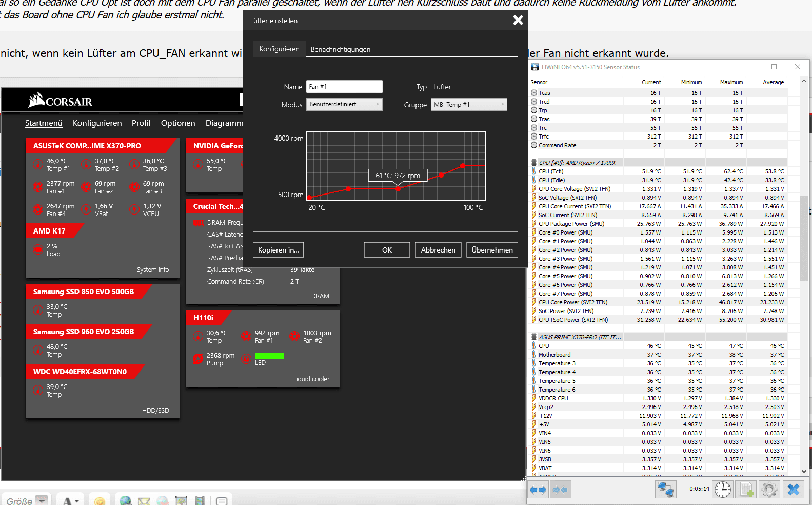Switch to the Benachrichtigungen tab
Image resolution: width=812 pixels, height=505 pixels.
[340, 49]
